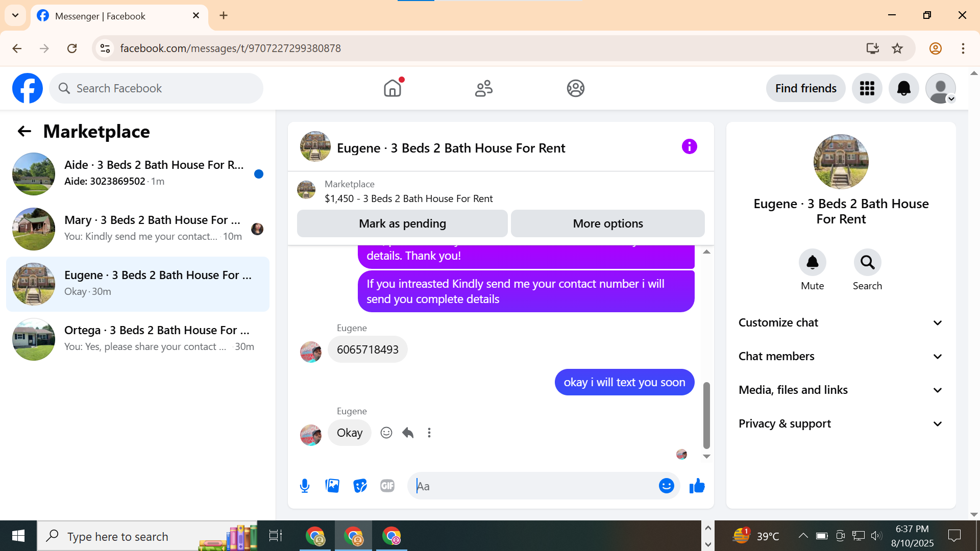Open the GIF picker
Screen dimensions: 980x551
click(387, 486)
